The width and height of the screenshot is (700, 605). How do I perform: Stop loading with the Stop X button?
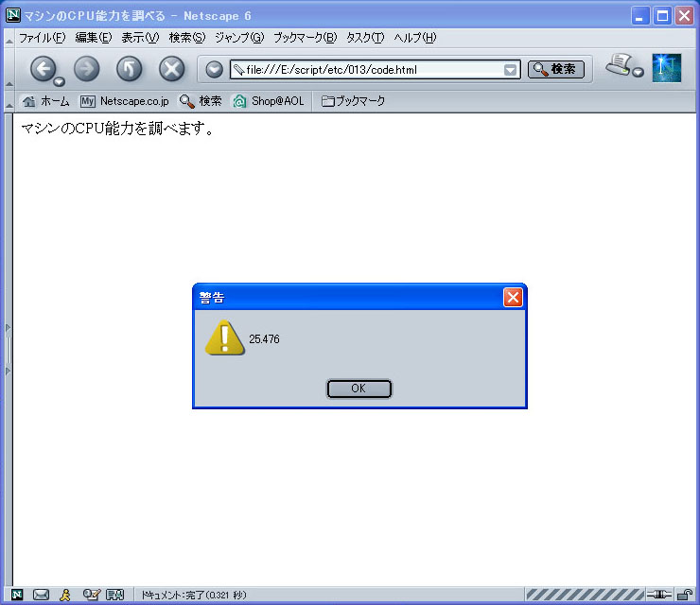click(x=172, y=69)
